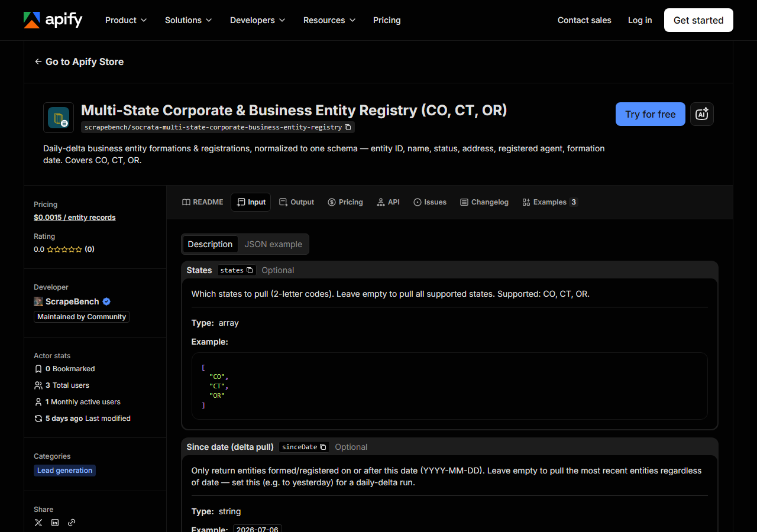
Task: Click the Last modified refresh icon
Action: click(38, 419)
